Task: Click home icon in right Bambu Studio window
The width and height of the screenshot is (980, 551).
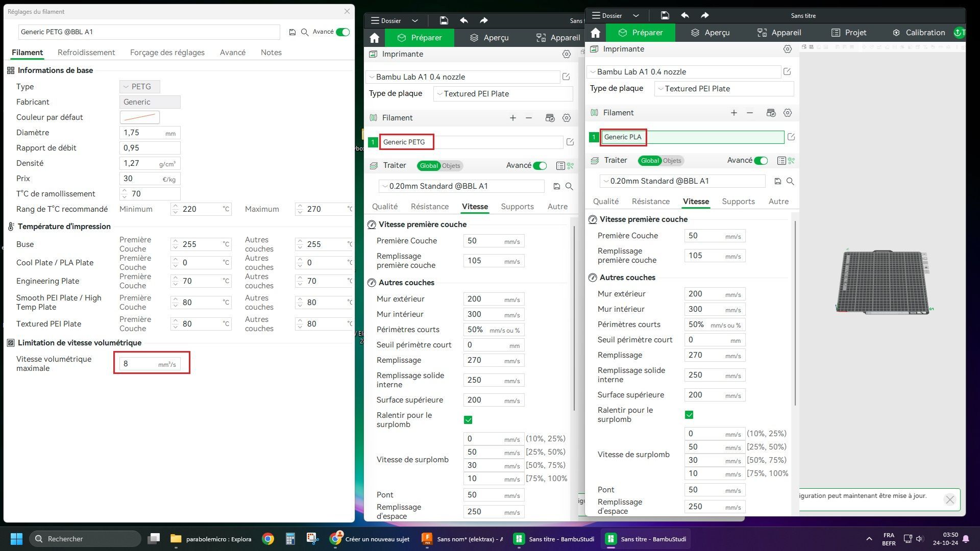Action: pos(595,33)
